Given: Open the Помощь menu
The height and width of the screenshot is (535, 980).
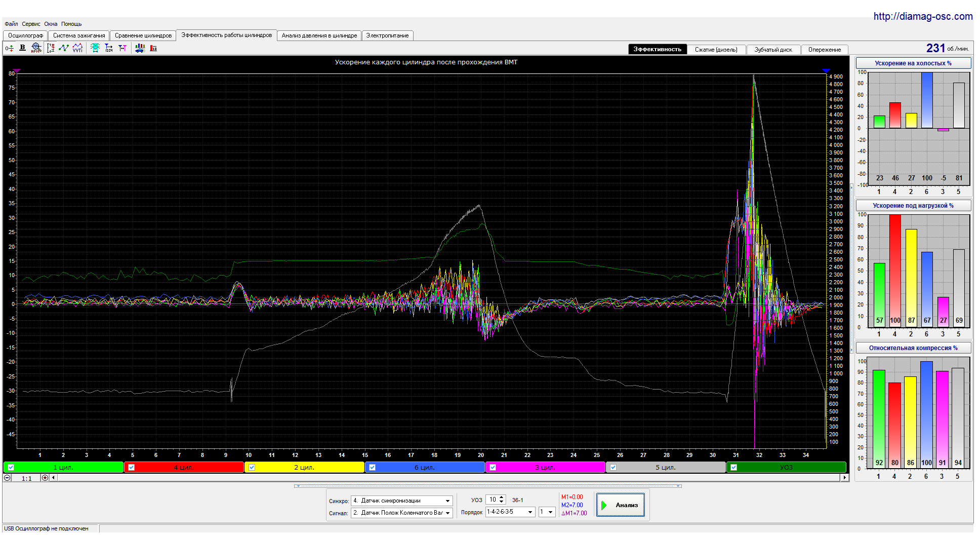Looking at the screenshot, I should 71,24.
